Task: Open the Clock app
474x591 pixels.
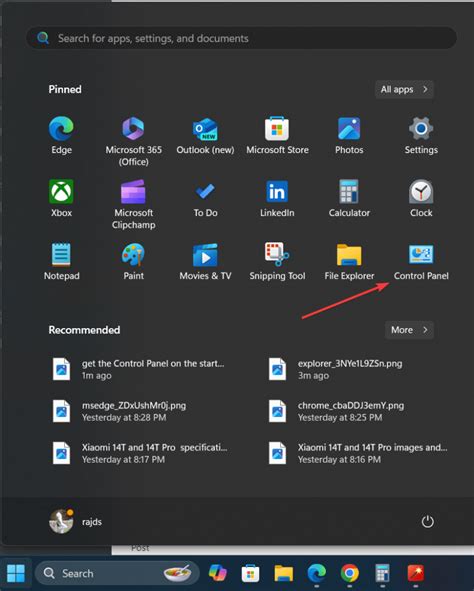Action: (421, 198)
